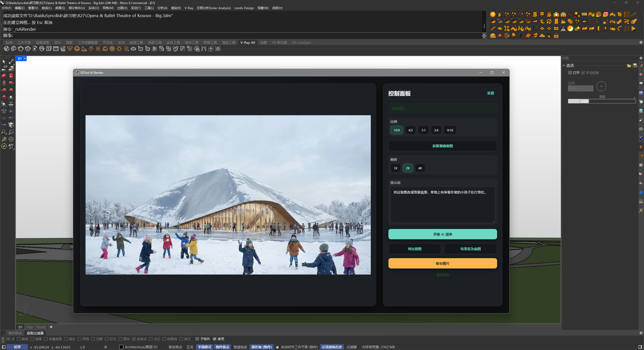Click the V-Ray dome light icon
Viewport: 644px width, 350px height.
pos(105,49)
